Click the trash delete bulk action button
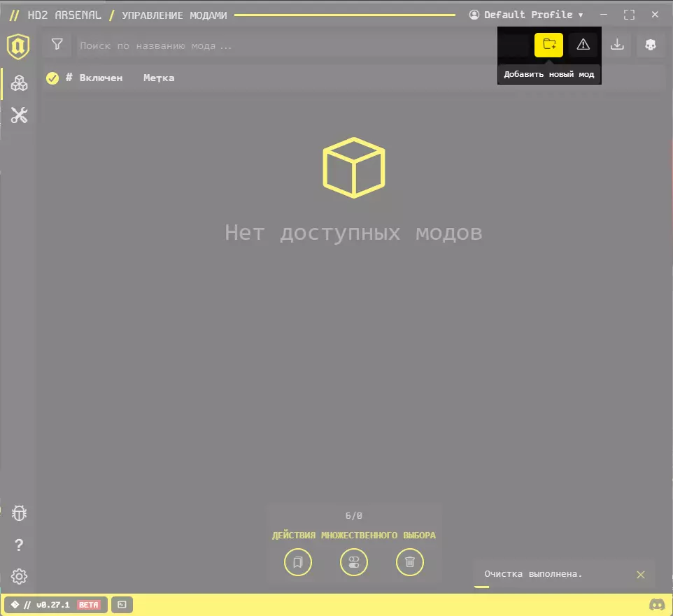The height and width of the screenshot is (616, 673). click(410, 562)
